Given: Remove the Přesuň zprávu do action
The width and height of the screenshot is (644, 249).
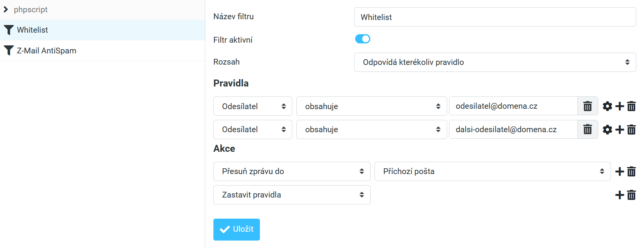Looking at the screenshot, I should 631,171.
